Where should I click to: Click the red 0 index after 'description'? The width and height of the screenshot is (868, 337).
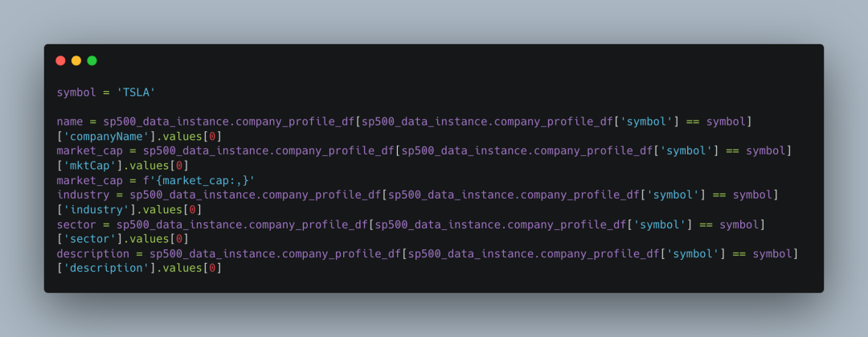tap(212, 269)
